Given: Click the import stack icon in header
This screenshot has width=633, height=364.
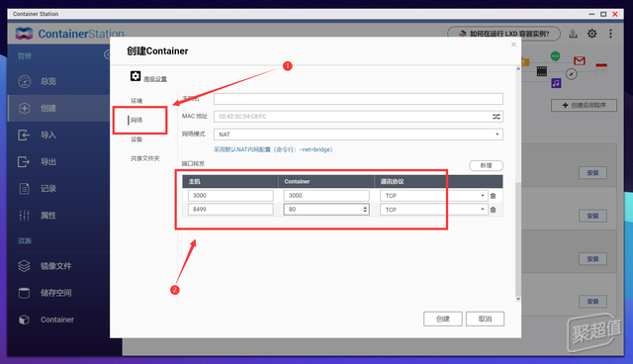Looking at the screenshot, I should pyautogui.click(x=573, y=34).
